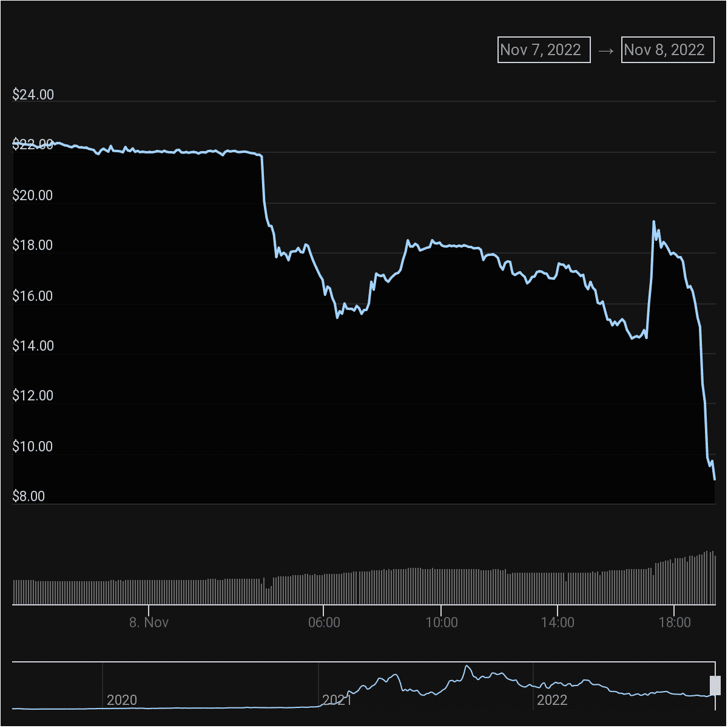
Task: Click the price spike peak above $18 after 17:00
Action: click(653, 221)
